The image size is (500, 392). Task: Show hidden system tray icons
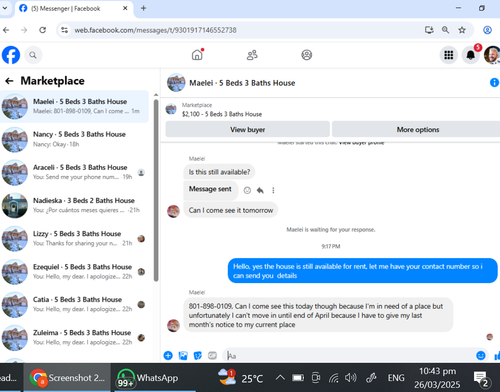tap(280, 378)
